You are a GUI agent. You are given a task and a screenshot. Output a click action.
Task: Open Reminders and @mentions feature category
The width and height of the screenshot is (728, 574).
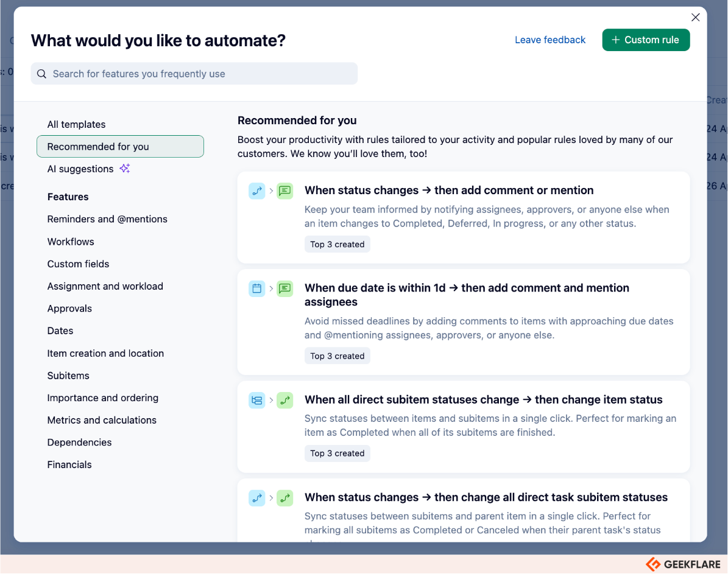tap(107, 219)
